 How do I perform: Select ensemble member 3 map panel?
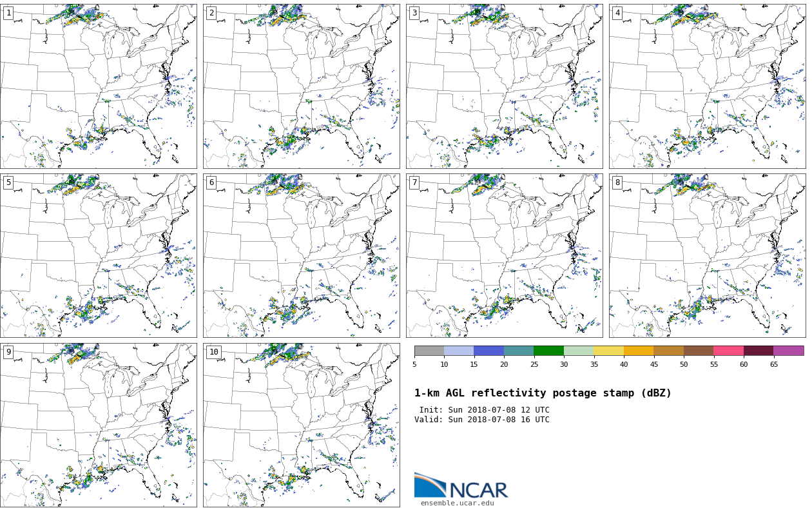(x=504, y=86)
